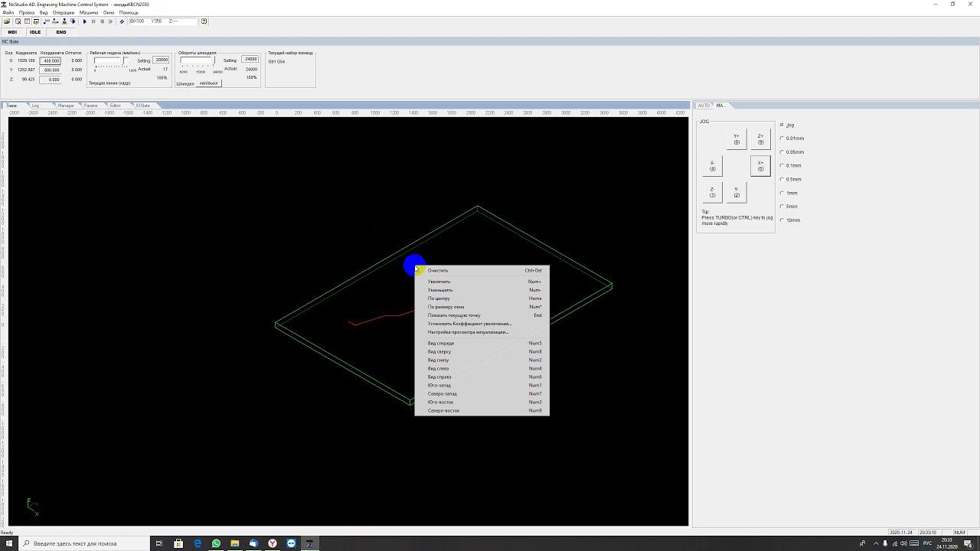Select 1mm jog step

coord(789,193)
